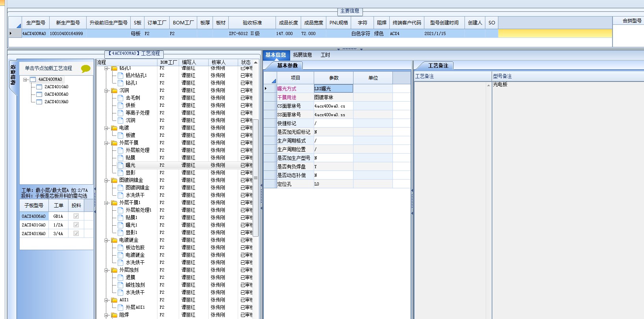Select the 水洗烘干 step under 外层蚀刻
The width and height of the screenshot is (644, 319).
click(135, 292)
